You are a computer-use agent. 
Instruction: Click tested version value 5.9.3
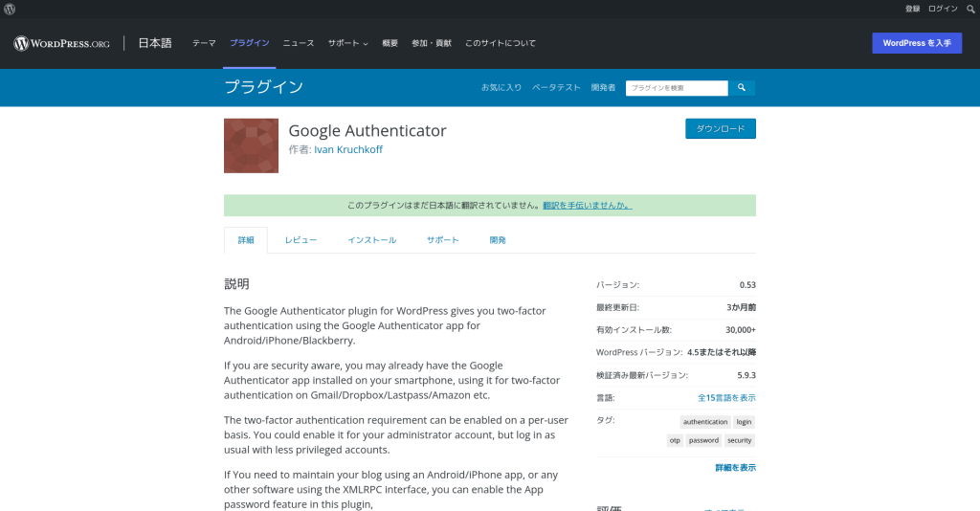[x=746, y=375]
